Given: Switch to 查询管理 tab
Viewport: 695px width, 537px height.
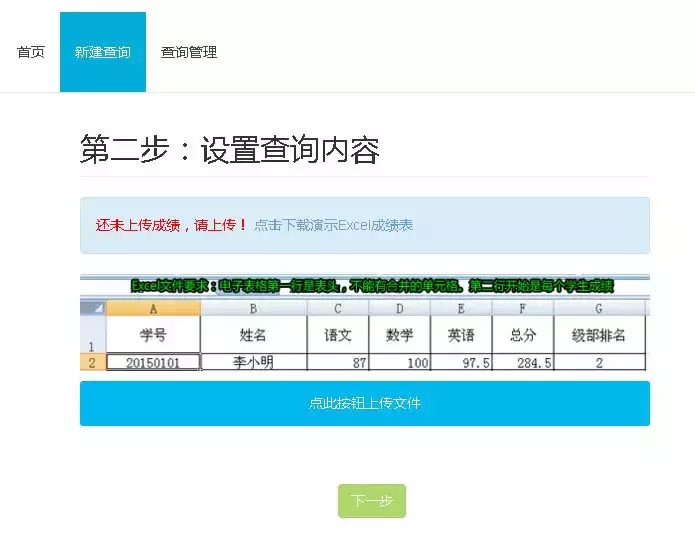Looking at the screenshot, I should pos(189,52).
